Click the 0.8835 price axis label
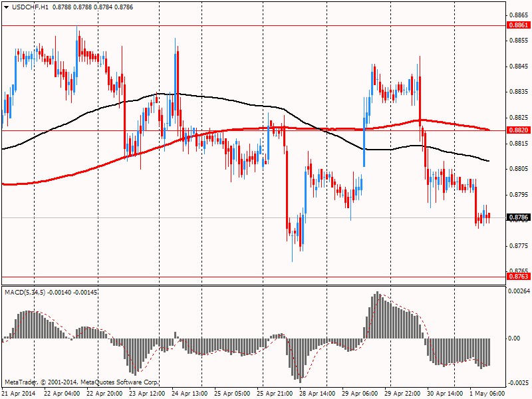 [519, 92]
